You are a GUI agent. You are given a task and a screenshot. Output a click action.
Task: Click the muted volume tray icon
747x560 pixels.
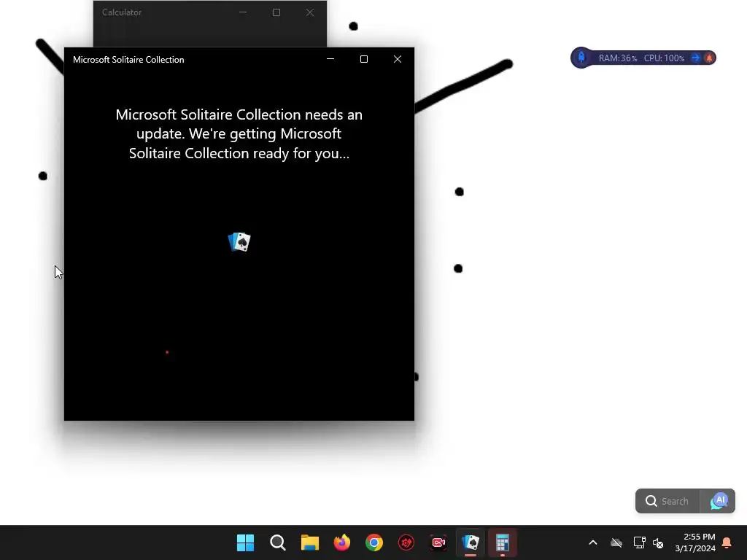[659, 542]
